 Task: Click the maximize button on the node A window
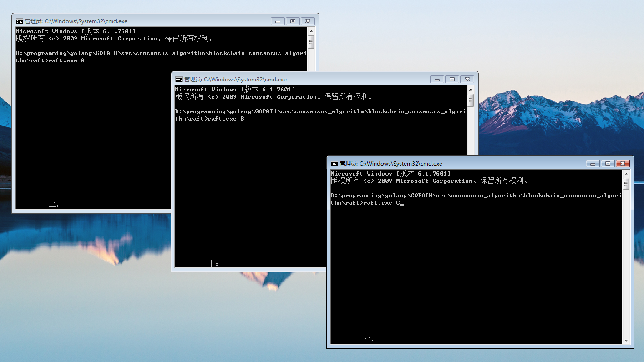click(292, 21)
